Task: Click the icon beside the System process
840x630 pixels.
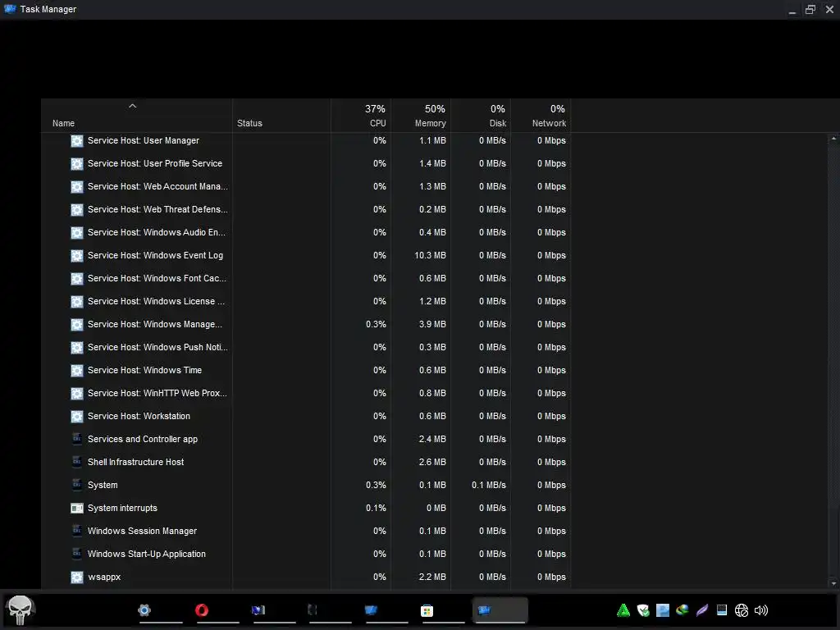Action: (x=77, y=485)
